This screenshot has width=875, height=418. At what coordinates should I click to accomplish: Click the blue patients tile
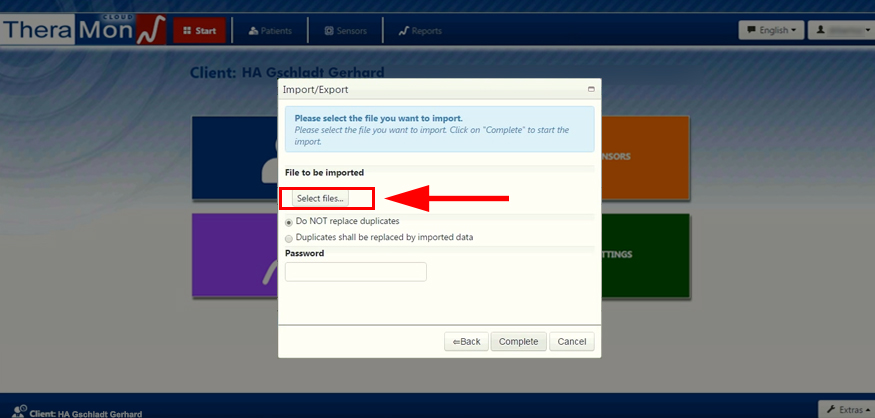point(234,157)
